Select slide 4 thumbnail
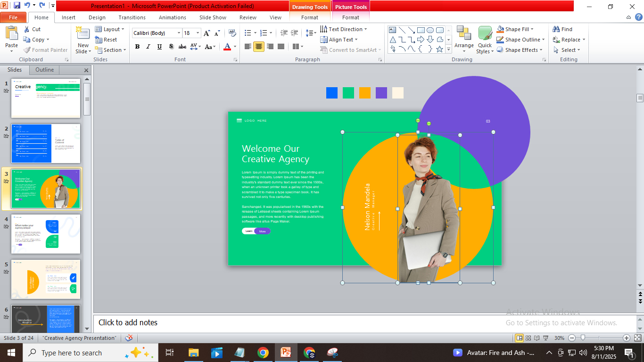This screenshot has width=644, height=362. 46,234
